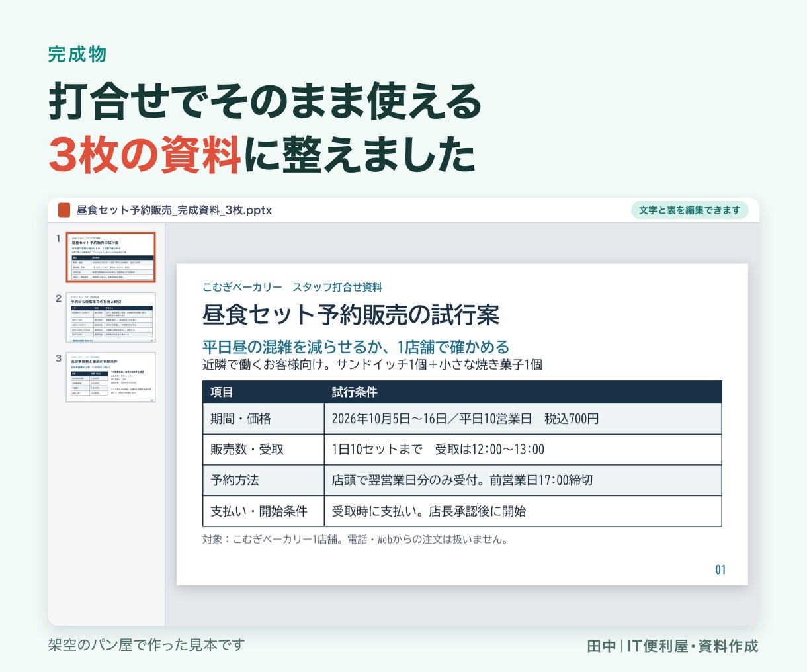The height and width of the screenshot is (672, 807).
Task: Select the cell 受取時に支払い。店長承認後に開始
Action: [523, 511]
